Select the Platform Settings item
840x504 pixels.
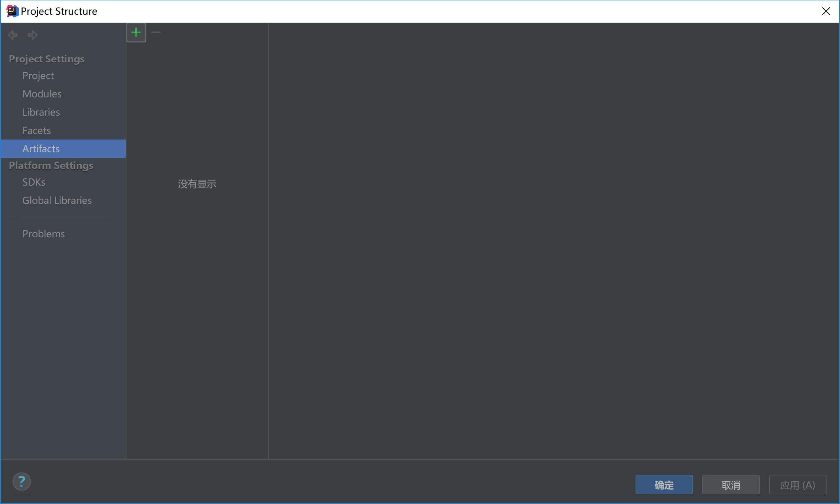(x=51, y=165)
